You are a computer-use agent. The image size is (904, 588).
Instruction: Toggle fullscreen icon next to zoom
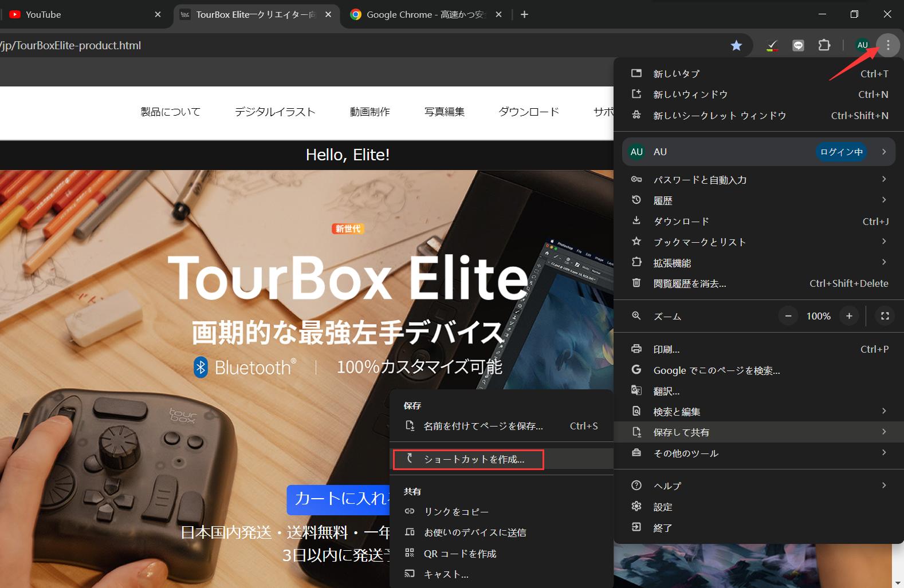point(885,316)
